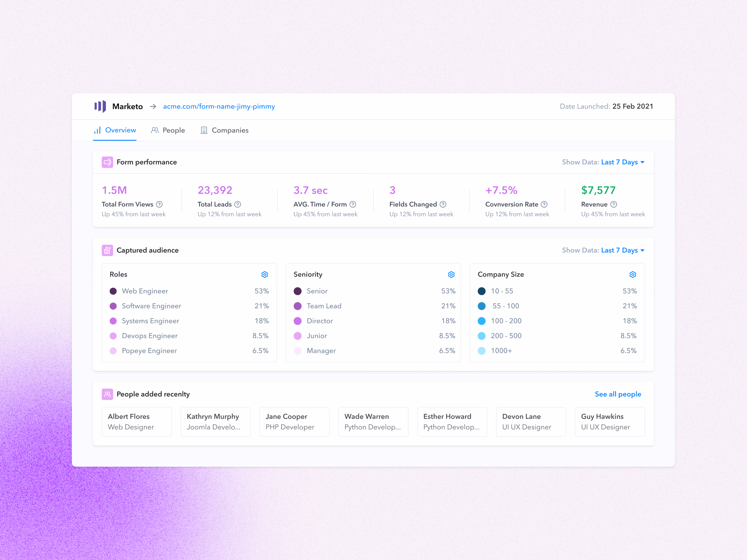Click the 100 - 200 color dot
This screenshot has width=747, height=560.
tap(482, 321)
